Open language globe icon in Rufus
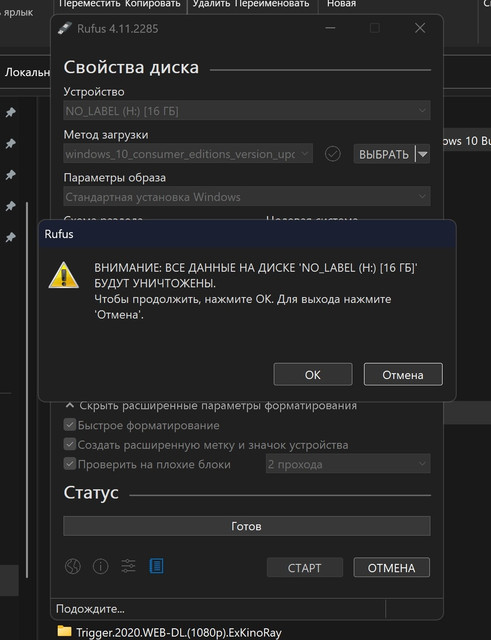The height and width of the screenshot is (640, 491). point(73,567)
